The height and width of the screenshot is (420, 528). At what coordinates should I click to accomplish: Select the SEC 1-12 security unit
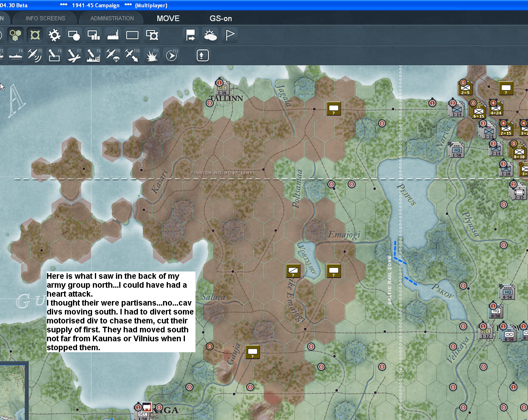click(x=486, y=332)
